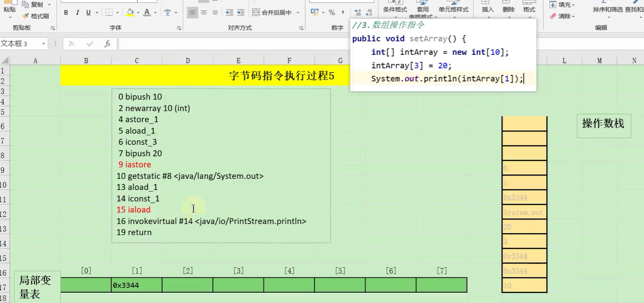The width and height of the screenshot is (644, 303).
Task: Open the phonetic guide (wén) tool
Action: (167, 13)
